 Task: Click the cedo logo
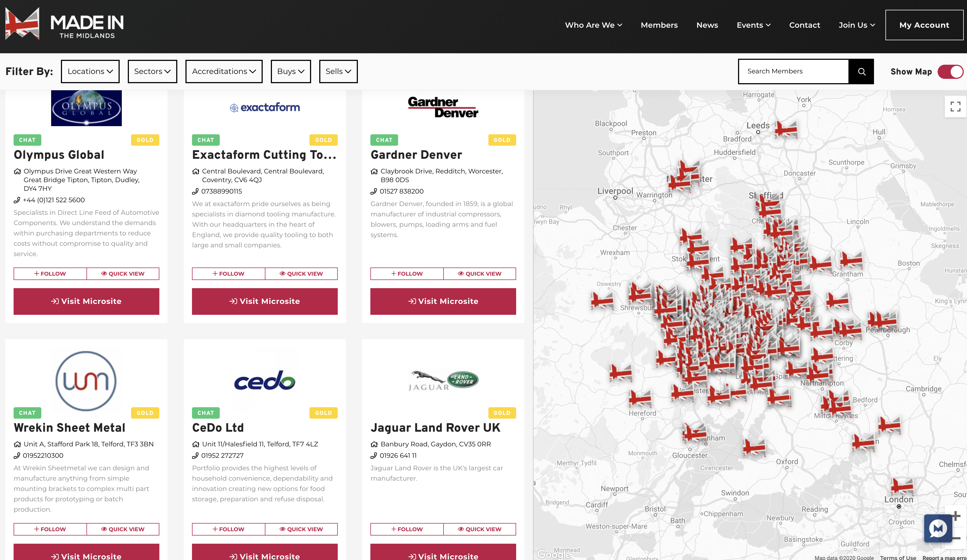coord(265,380)
